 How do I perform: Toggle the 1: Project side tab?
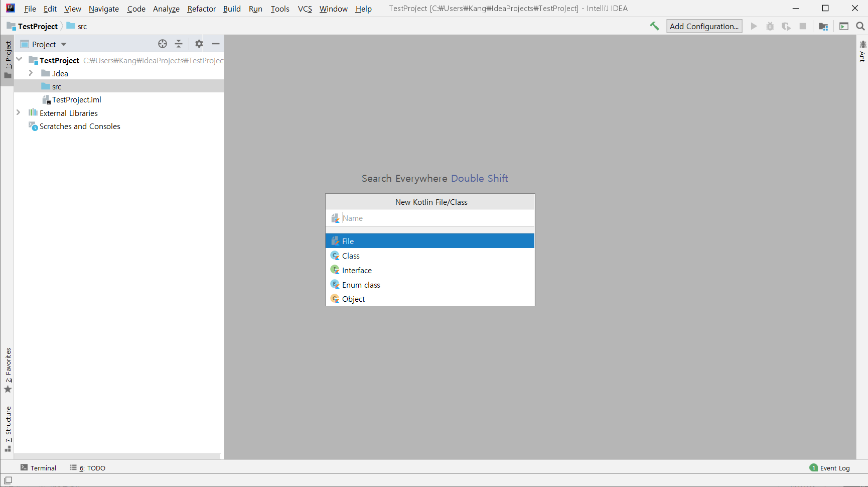coord(8,60)
